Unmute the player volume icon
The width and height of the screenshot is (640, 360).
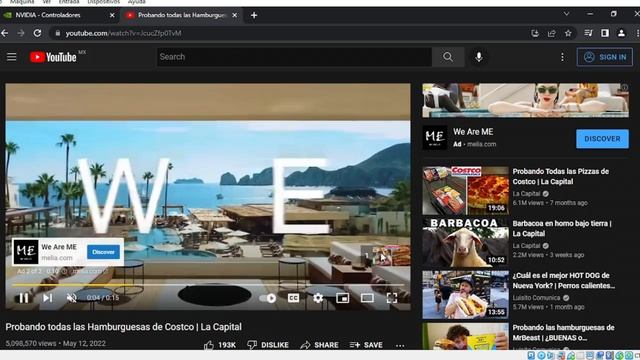click(x=71, y=298)
